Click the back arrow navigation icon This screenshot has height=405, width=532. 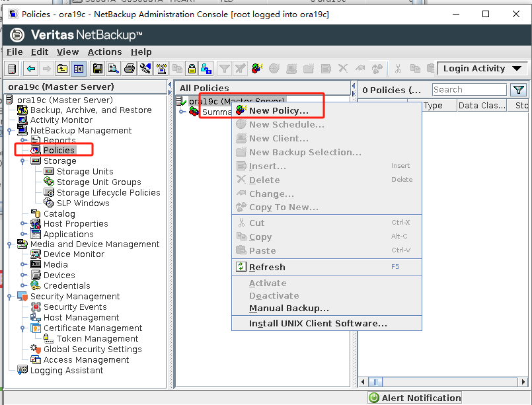point(30,68)
